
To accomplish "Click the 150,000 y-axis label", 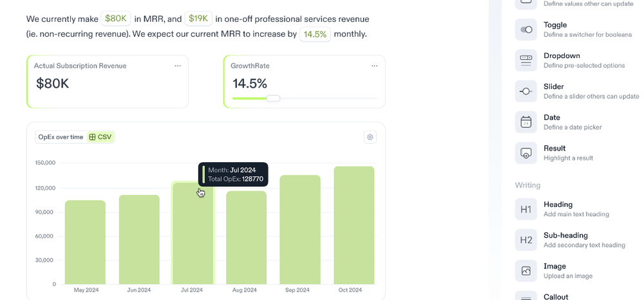I will (x=46, y=163).
